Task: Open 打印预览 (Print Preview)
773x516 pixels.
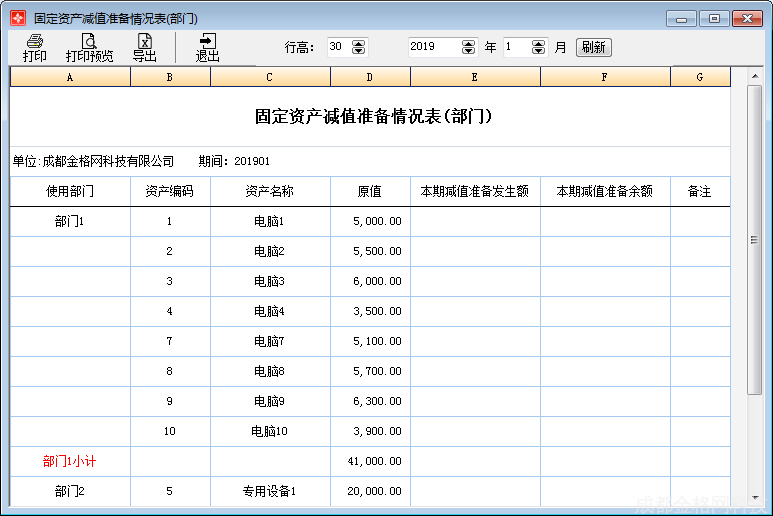Action: pyautogui.click(x=89, y=47)
